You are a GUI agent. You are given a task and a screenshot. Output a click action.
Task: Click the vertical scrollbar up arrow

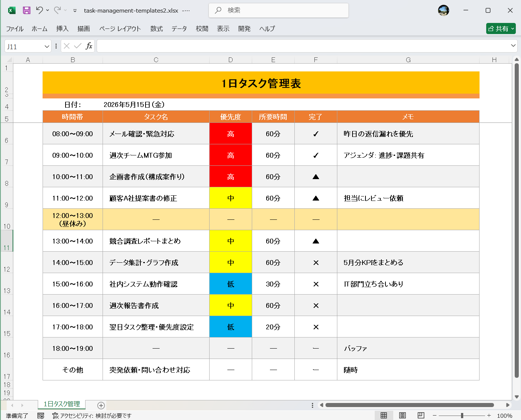point(517,59)
